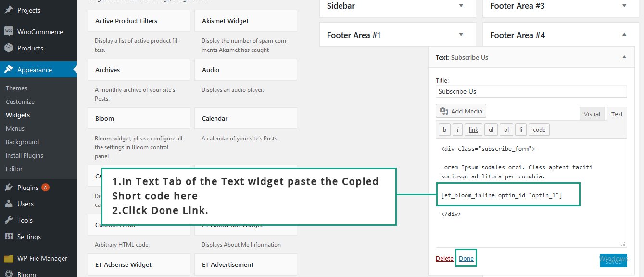Open the WooCommerce menu icon
Viewport: 644px width, 277px height.
pos(9,31)
